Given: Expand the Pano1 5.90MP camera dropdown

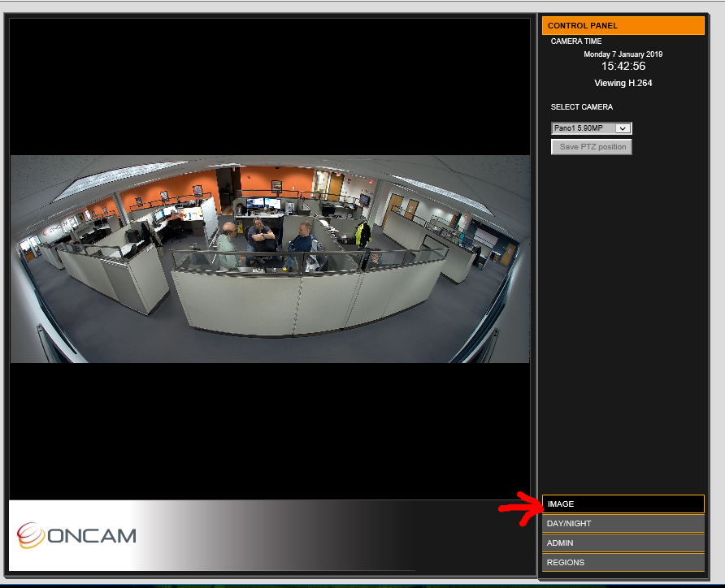Looking at the screenshot, I should point(592,128).
